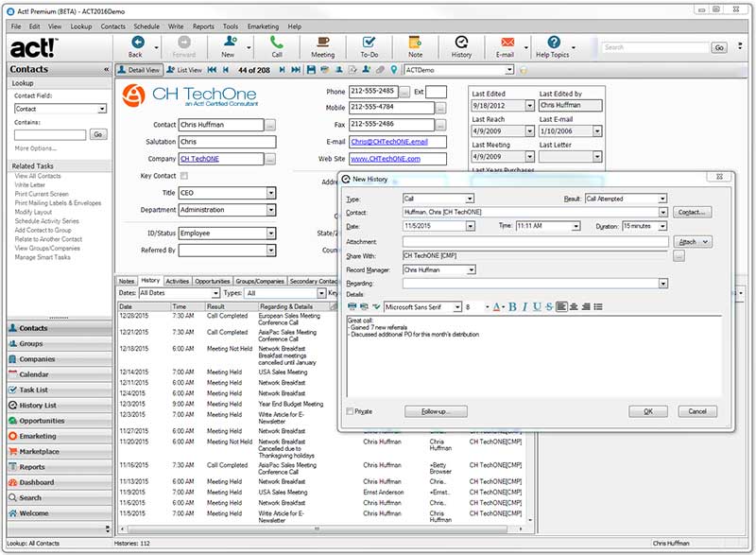This screenshot has width=756, height=555.
Task: Create a Note via toolbar icon
Action: click(415, 43)
